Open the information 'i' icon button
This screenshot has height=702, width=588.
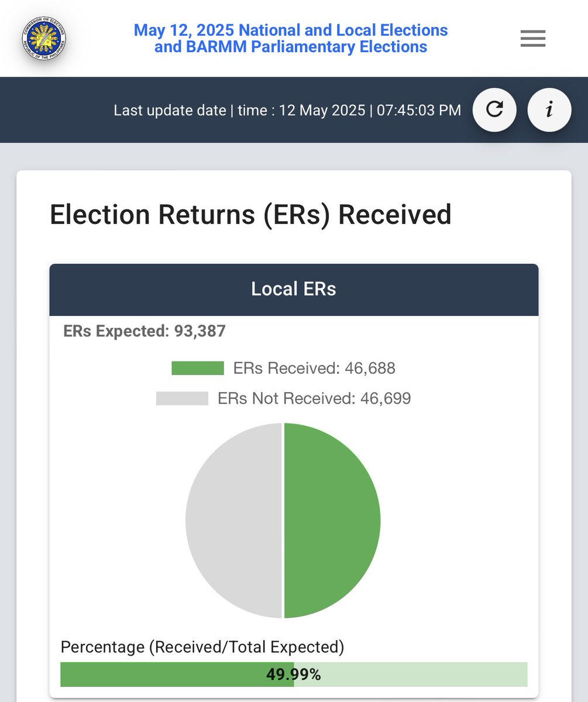click(549, 109)
